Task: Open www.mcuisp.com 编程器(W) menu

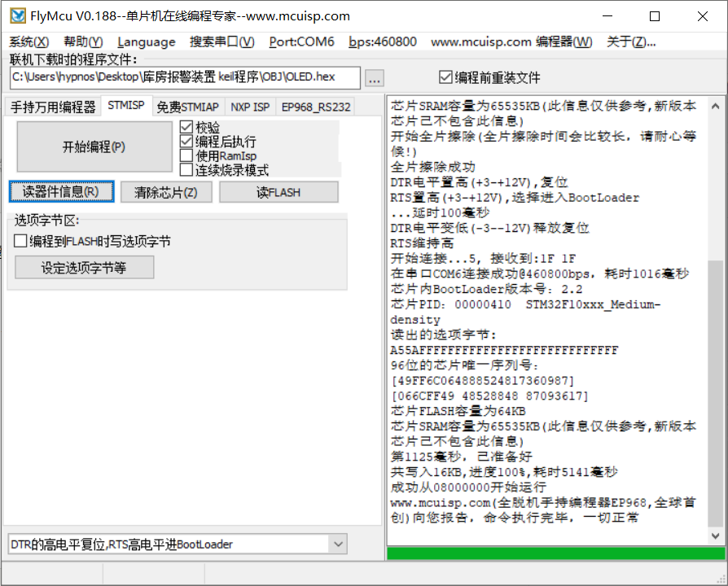Action: (x=511, y=42)
